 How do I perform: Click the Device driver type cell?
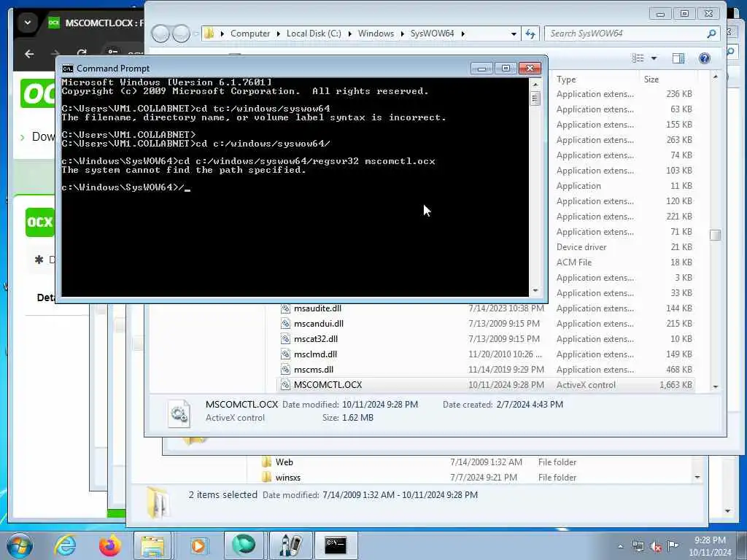click(581, 247)
